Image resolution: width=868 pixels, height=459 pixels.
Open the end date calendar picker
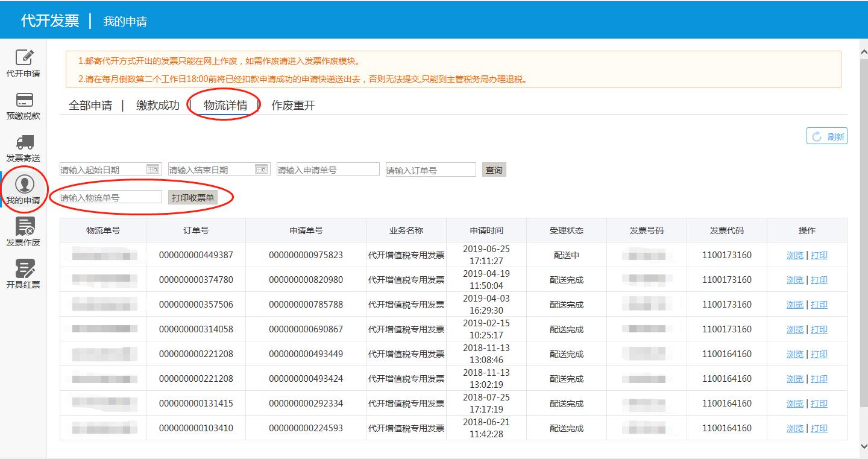[260, 169]
